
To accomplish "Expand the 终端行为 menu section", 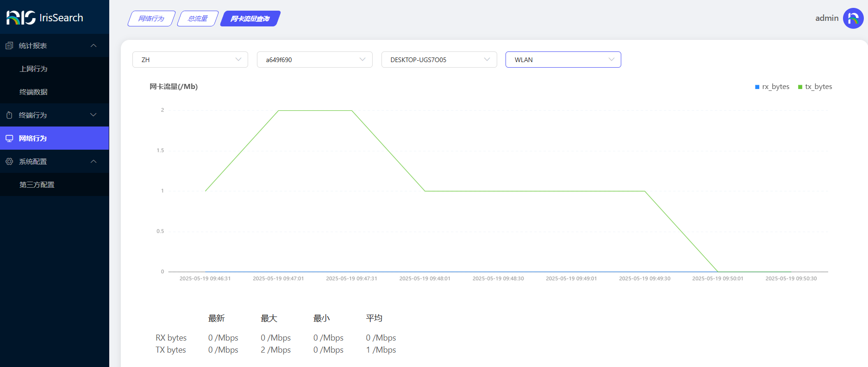I will pyautogui.click(x=94, y=115).
